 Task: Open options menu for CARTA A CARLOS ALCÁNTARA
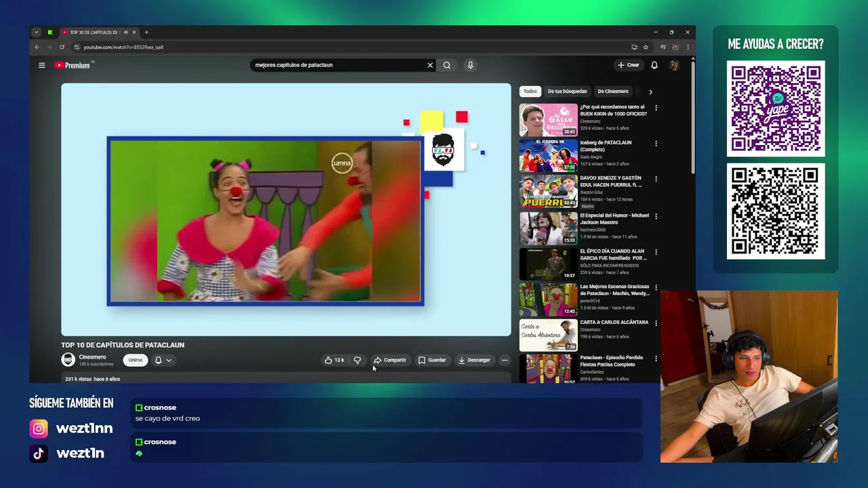(656, 323)
